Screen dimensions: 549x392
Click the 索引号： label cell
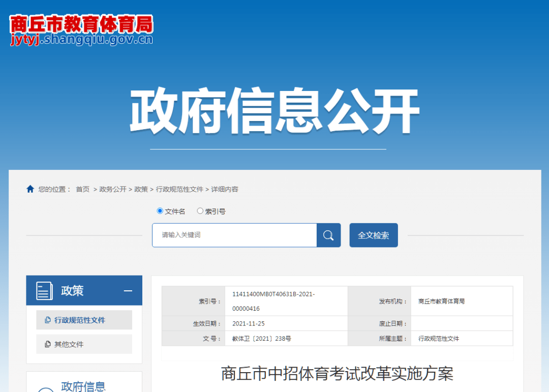193,301
